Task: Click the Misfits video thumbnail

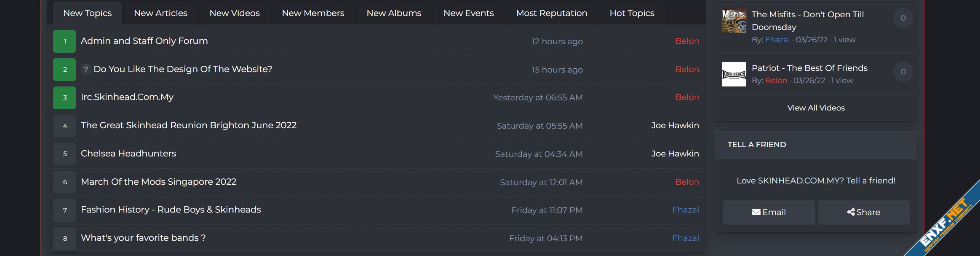Action: click(x=734, y=21)
